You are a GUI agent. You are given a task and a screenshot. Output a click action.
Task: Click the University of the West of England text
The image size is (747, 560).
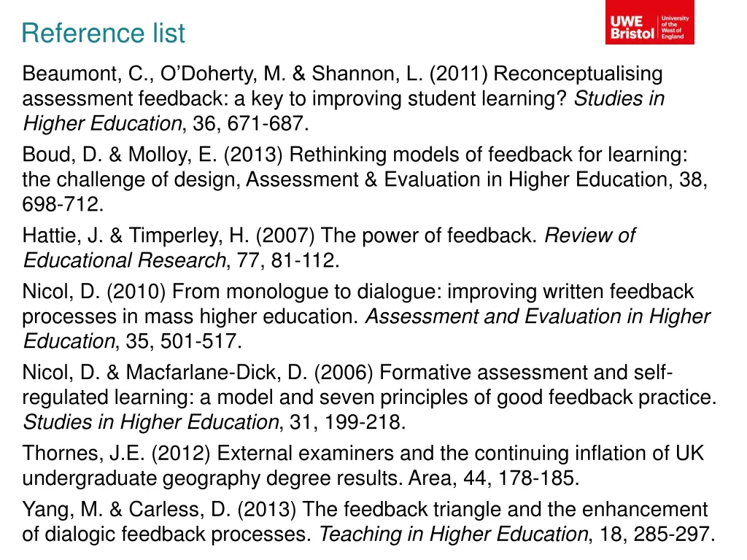coord(675,27)
